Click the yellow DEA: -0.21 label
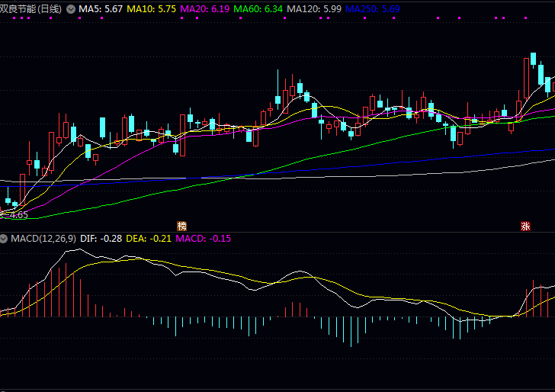Viewport: 555px width, 392px height. pos(149,239)
